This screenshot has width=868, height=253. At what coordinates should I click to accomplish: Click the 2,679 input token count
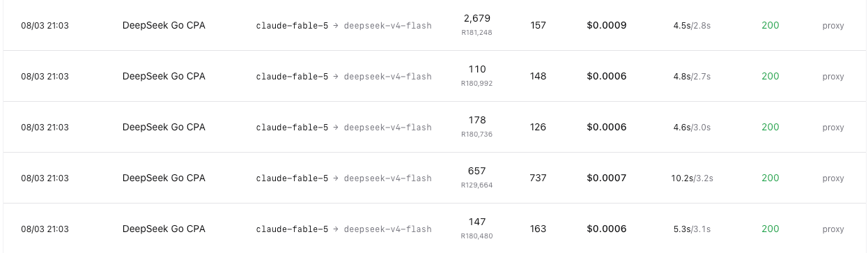pyautogui.click(x=476, y=18)
